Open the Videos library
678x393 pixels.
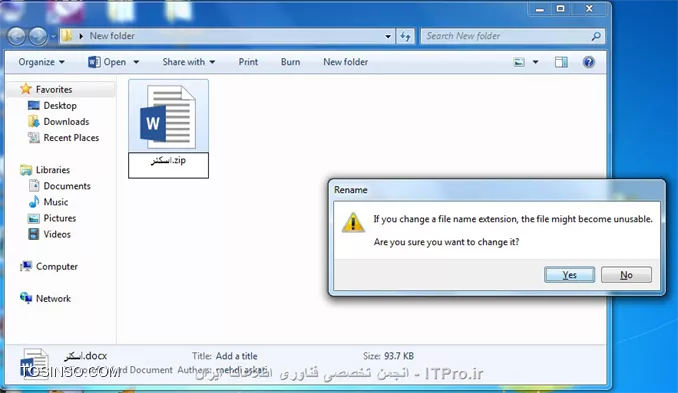pos(57,234)
